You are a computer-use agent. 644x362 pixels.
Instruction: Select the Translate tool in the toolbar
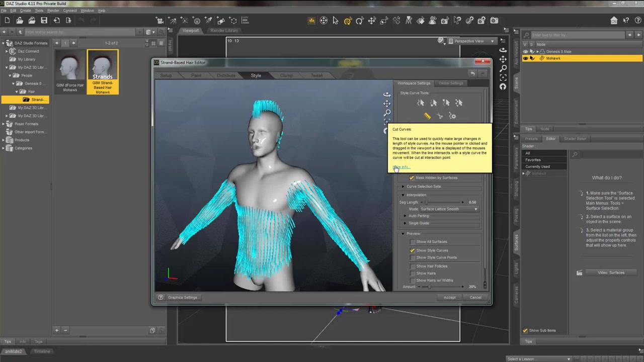click(372, 21)
